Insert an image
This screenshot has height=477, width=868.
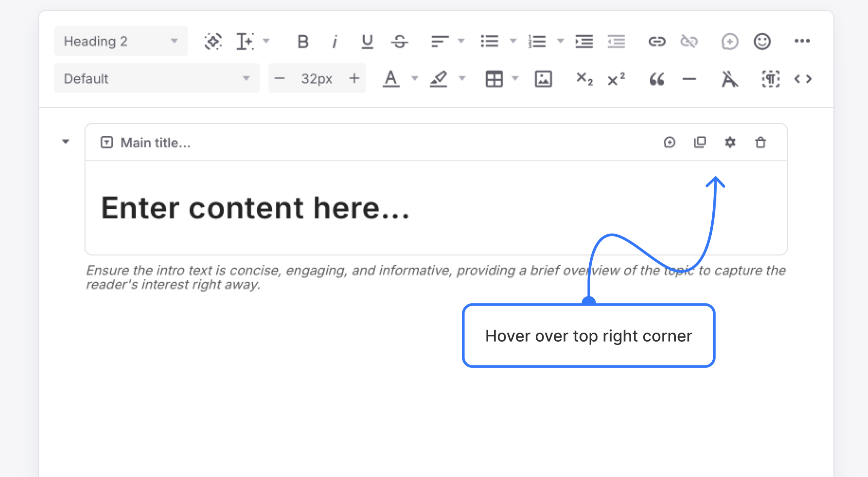(543, 78)
